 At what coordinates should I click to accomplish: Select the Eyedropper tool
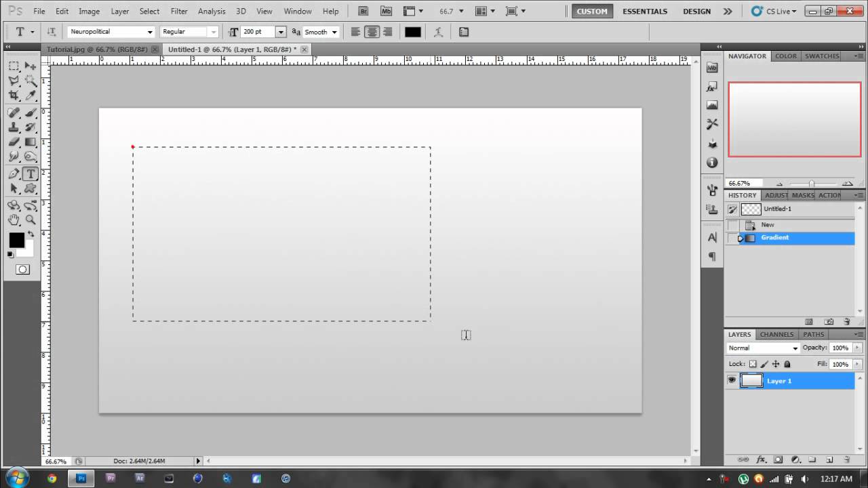point(31,96)
